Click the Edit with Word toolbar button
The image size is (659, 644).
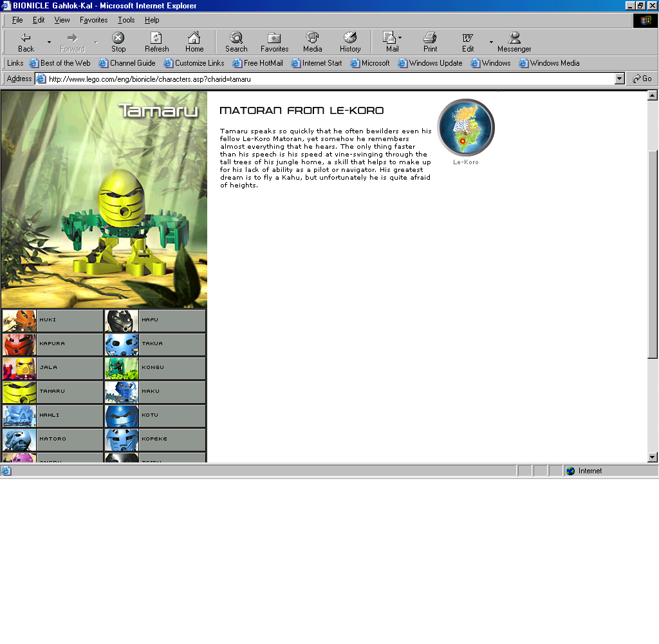(x=468, y=43)
